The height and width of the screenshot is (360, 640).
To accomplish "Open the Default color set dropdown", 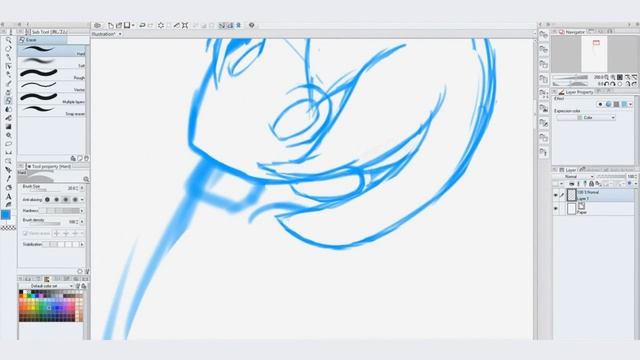I will 48,286.
